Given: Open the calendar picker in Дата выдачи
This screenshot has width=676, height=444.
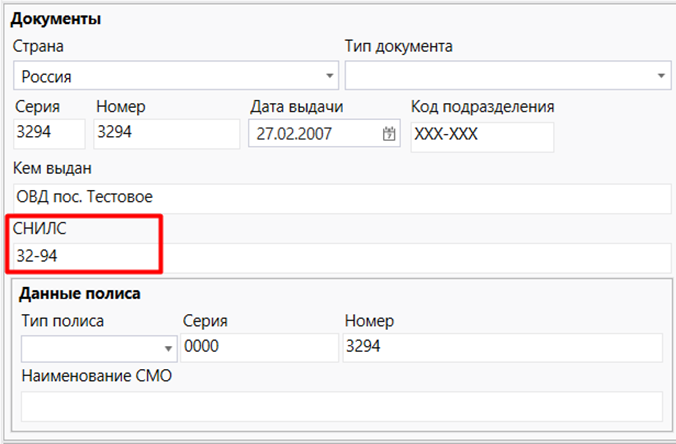Looking at the screenshot, I should click(x=389, y=134).
